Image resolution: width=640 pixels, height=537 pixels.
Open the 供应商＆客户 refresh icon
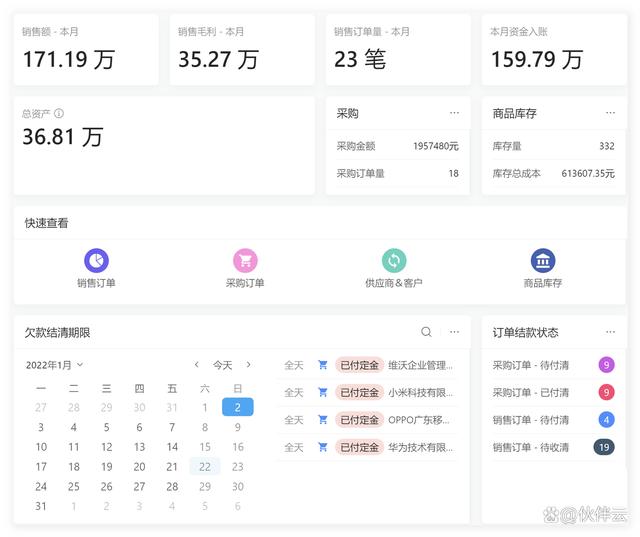pyautogui.click(x=394, y=261)
